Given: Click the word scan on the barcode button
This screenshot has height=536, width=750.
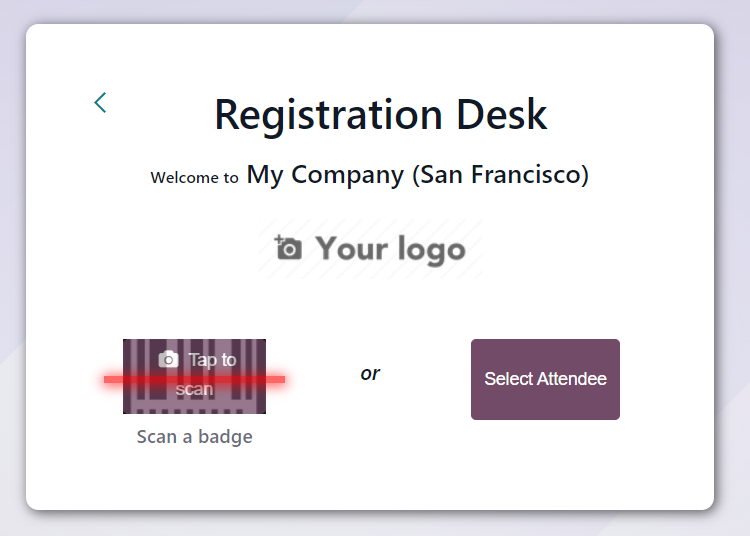Looking at the screenshot, I should [x=194, y=389].
